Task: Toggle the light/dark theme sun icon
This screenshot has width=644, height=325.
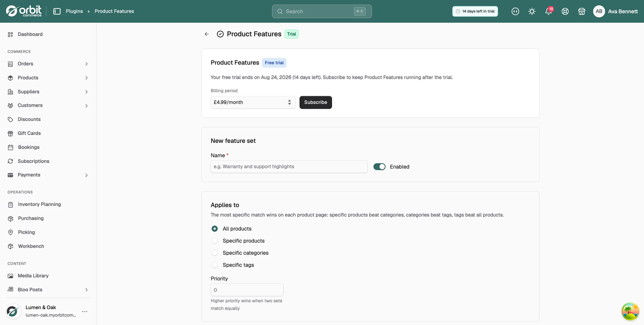Action: pos(532,11)
